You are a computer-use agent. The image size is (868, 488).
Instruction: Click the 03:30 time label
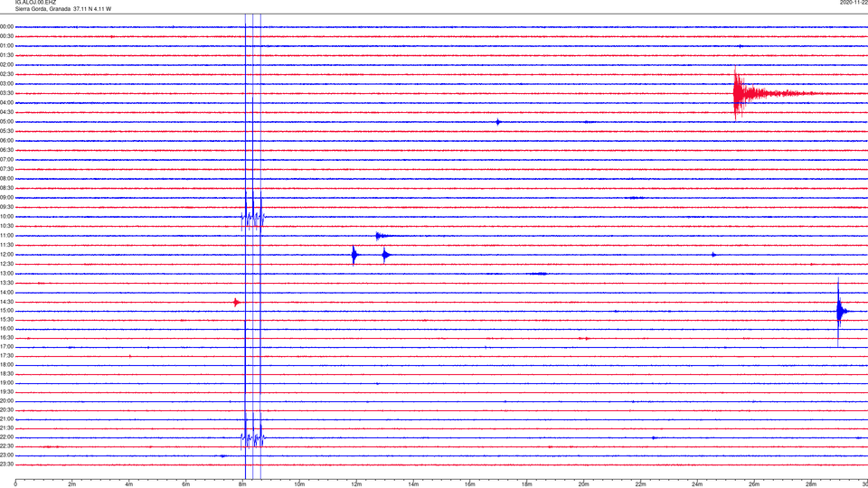pyautogui.click(x=6, y=93)
